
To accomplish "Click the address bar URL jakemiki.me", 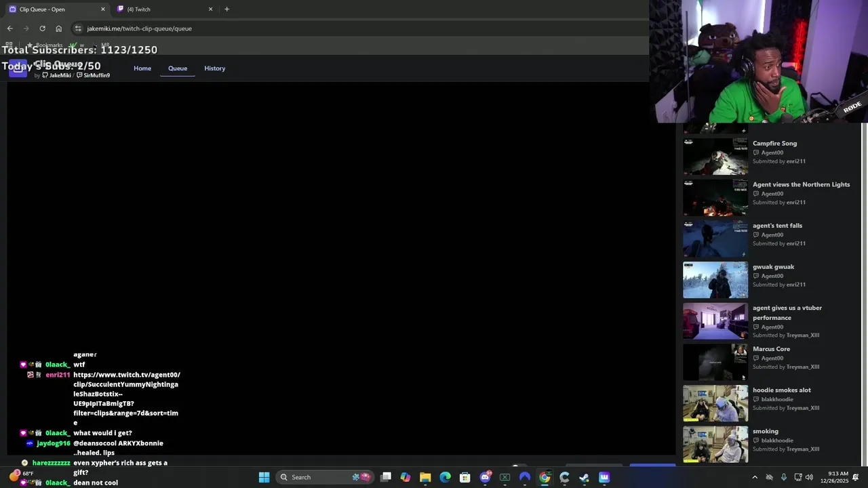I will [x=139, y=28].
